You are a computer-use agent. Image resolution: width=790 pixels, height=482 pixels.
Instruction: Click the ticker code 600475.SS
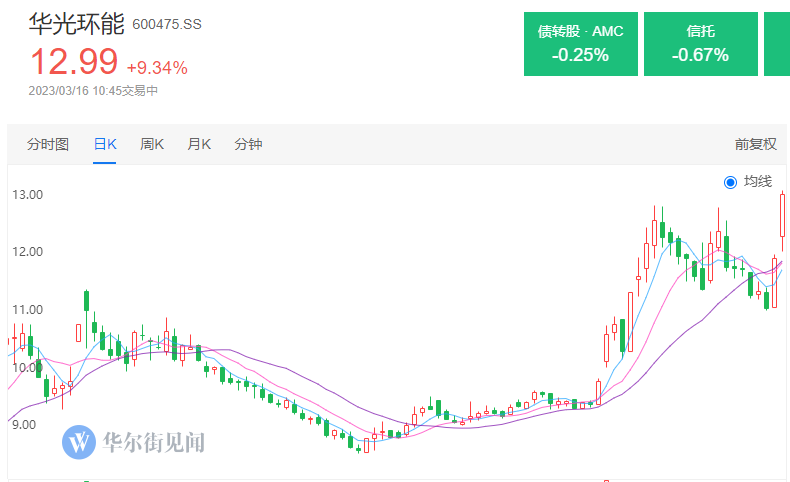(167, 25)
